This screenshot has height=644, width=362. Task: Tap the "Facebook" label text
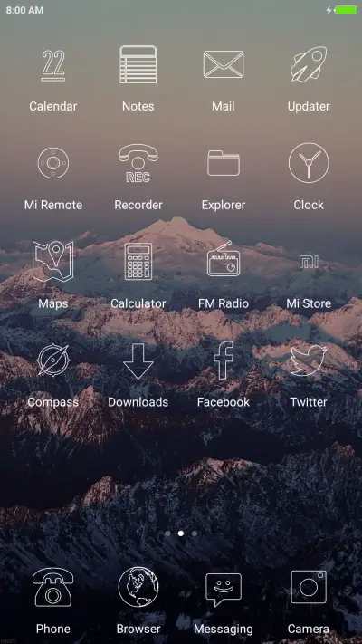224,402
